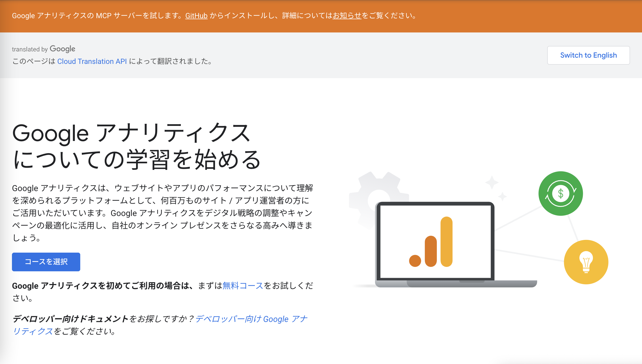
Task: Click the small orange dot in logo
Action: pyautogui.click(x=415, y=261)
